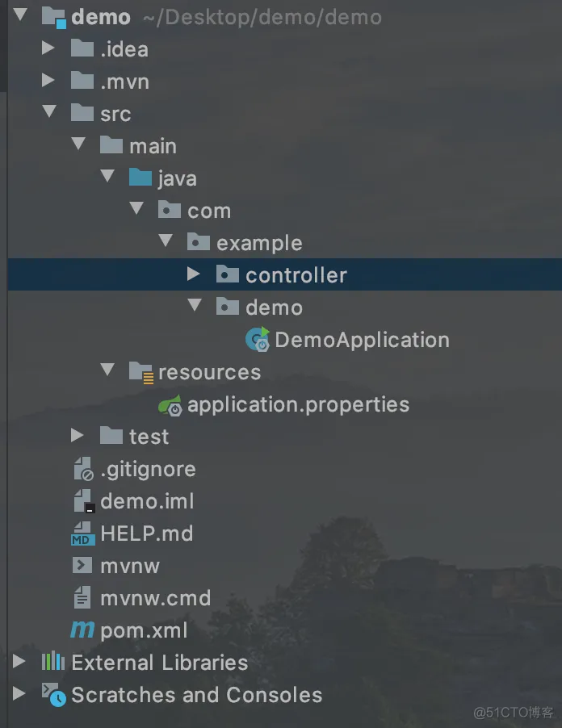Expand the test folder
Screen dimensions: 562x728
(x=78, y=437)
